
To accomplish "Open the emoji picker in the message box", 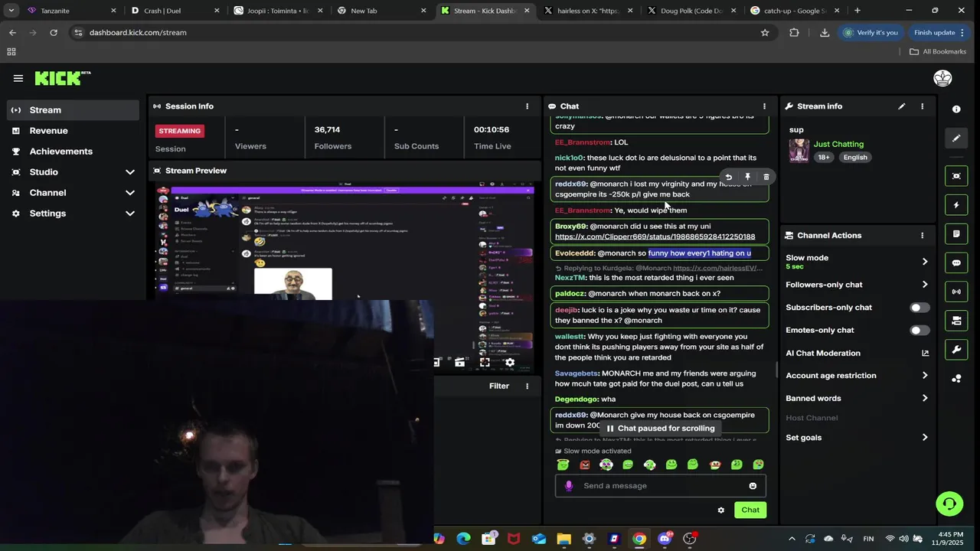I will coord(753,486).
